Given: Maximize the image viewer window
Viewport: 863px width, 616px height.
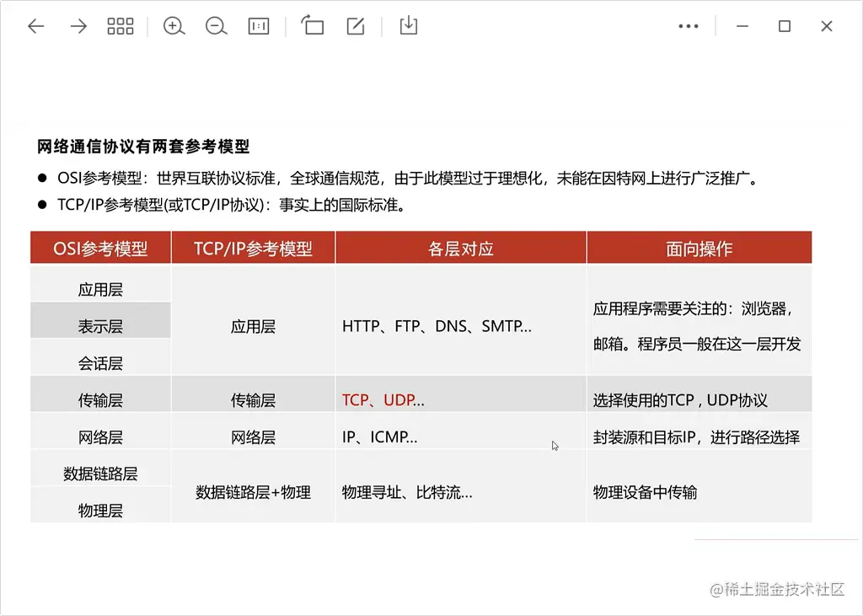Looking at the screenshot, I should [785, 26].
